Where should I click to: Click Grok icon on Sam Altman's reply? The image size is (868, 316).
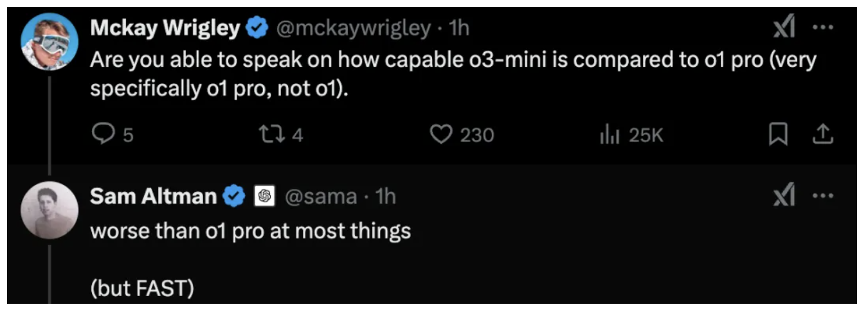784,196
